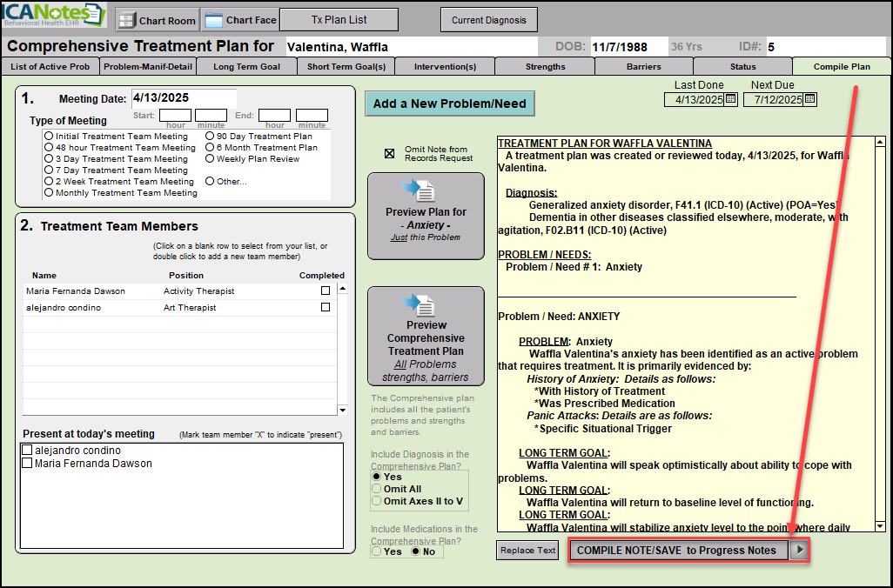Choose Omit All for diagnosis inclusion
Image resolution: width=893 pixels, height=588 pixels.
coord(376,489)
